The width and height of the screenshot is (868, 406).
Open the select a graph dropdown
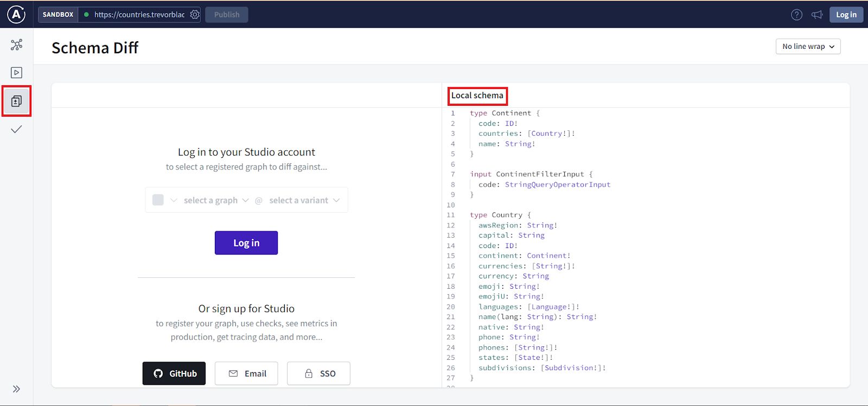216,200
